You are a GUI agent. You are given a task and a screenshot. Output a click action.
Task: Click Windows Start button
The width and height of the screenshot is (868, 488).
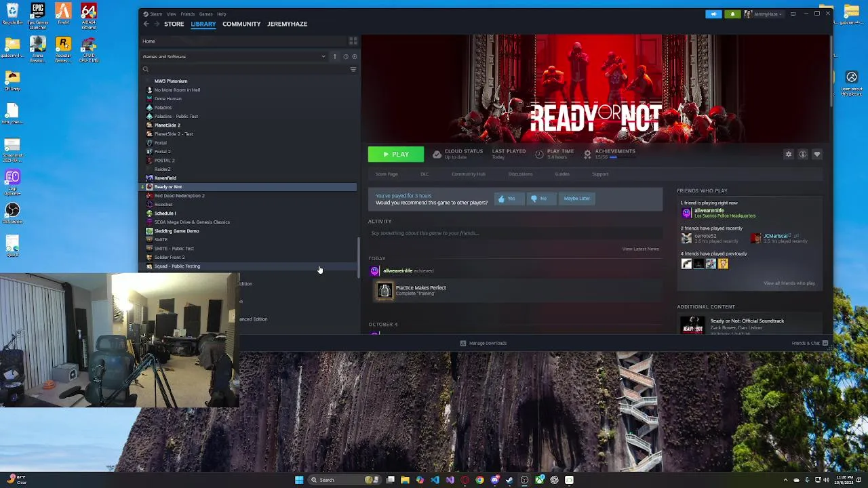point(299,480)
